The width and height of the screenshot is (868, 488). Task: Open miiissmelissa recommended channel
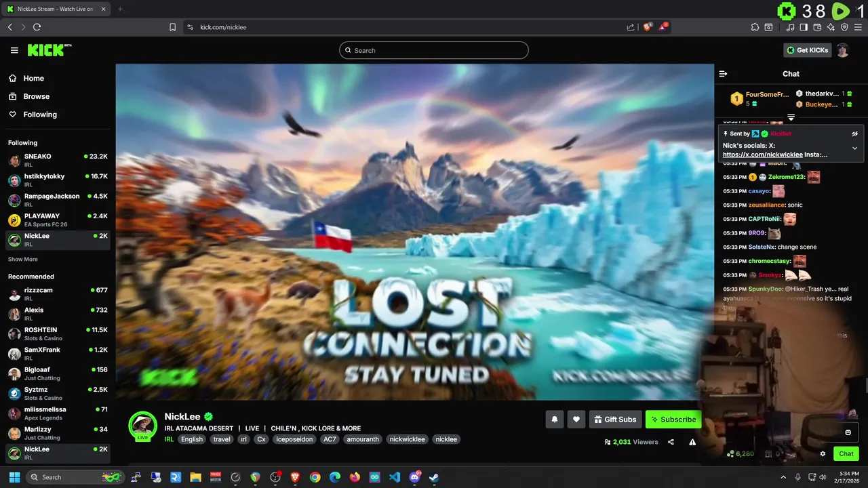(58, 413)
